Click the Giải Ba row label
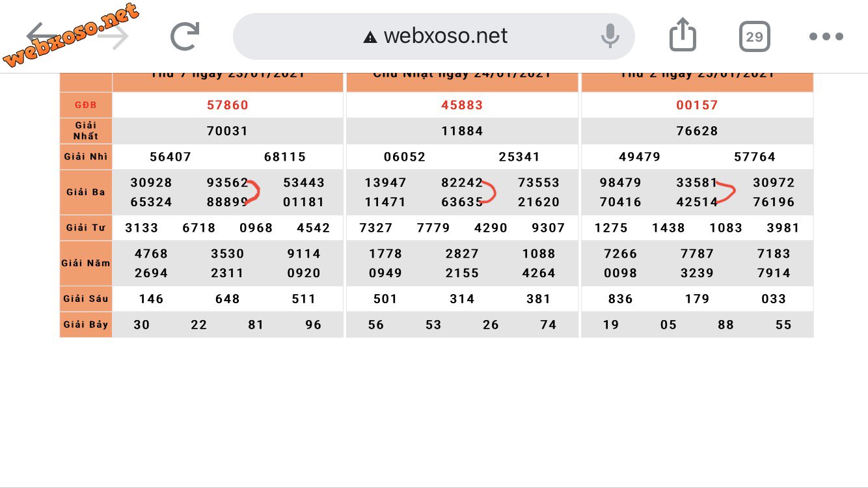The image size is (868, 488). (86, 192)
